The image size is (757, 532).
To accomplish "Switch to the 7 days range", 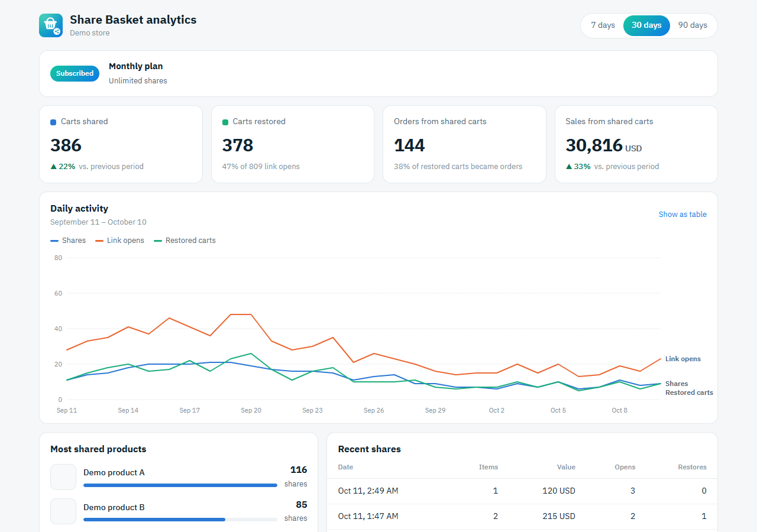I will [603, 25].
